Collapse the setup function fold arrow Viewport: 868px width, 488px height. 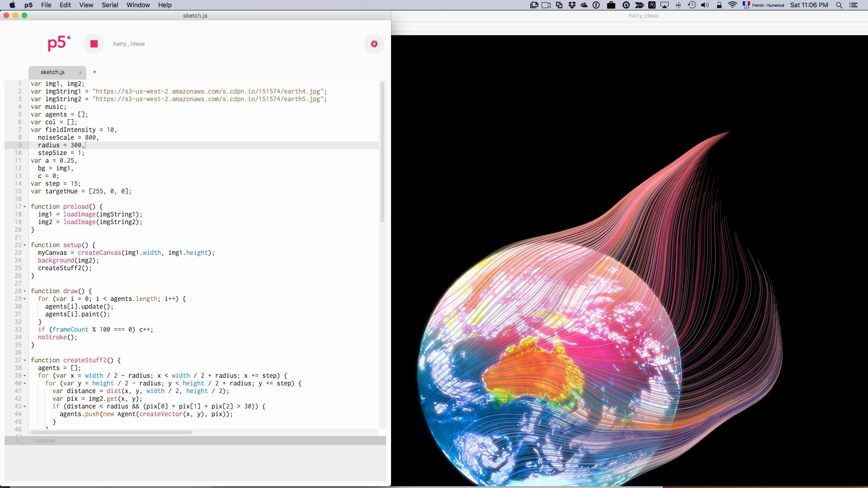[x=25, y=245]
